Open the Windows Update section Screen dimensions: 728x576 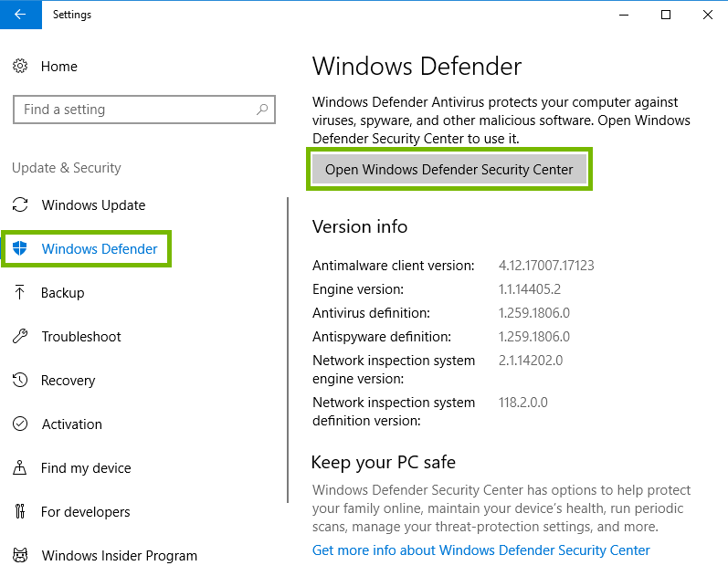point(93,205)
